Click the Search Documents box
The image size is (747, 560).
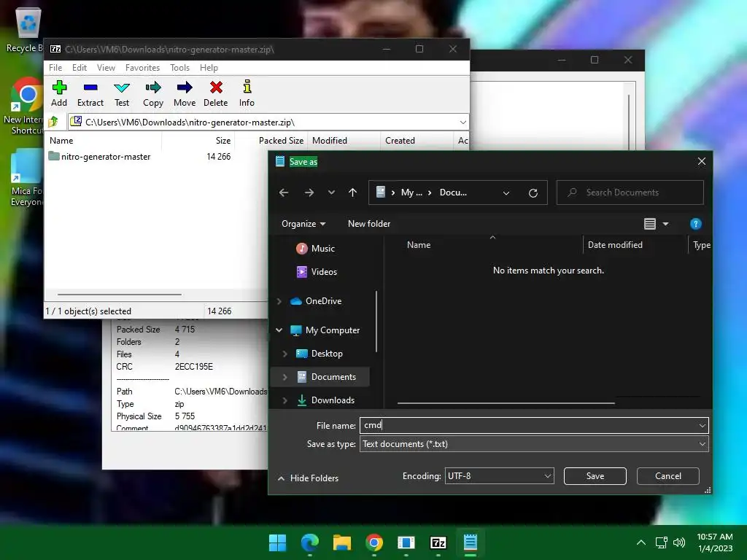click(x=630, y=192)
